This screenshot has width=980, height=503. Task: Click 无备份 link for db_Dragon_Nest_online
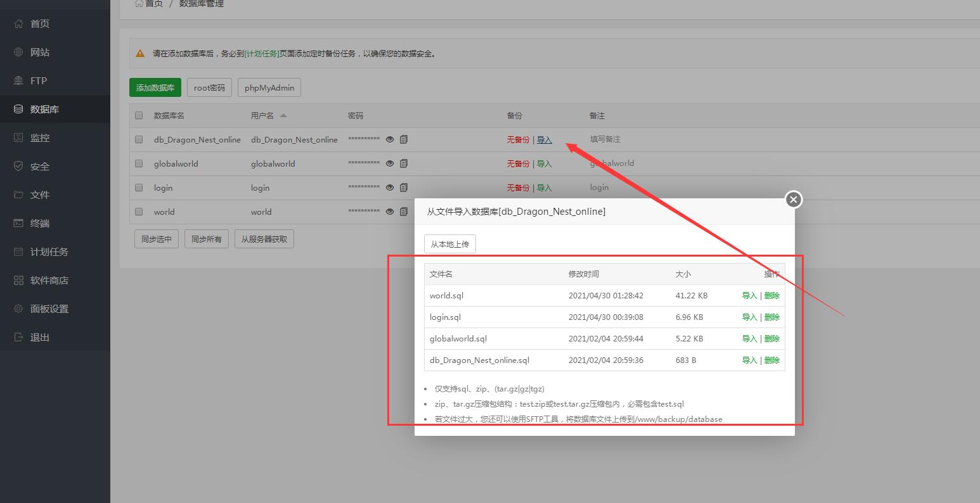click(518, 139)
